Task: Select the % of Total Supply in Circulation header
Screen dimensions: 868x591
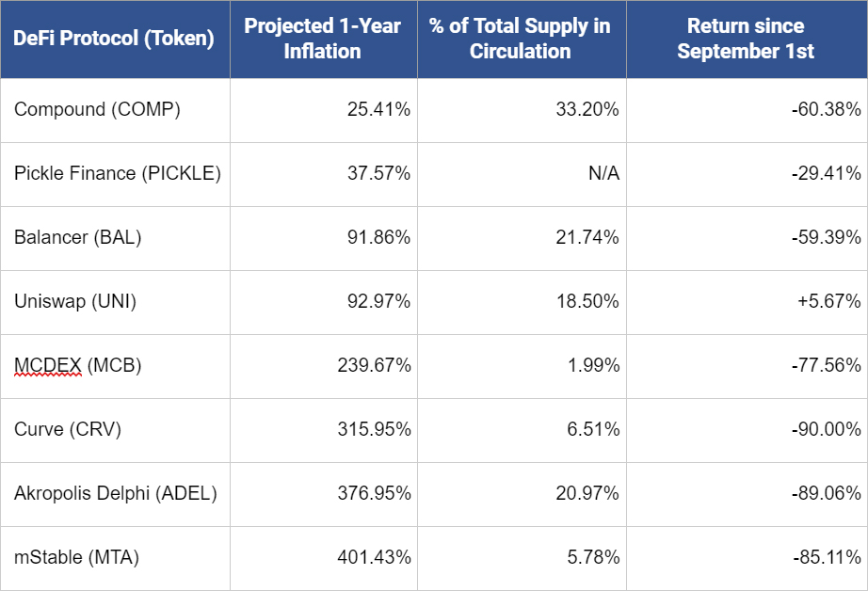Action: pos(522,39)
